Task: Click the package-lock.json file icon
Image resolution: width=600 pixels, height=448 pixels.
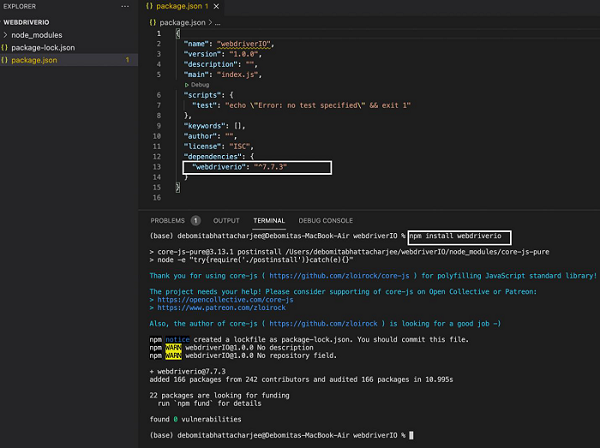Action: click(5, 47)
